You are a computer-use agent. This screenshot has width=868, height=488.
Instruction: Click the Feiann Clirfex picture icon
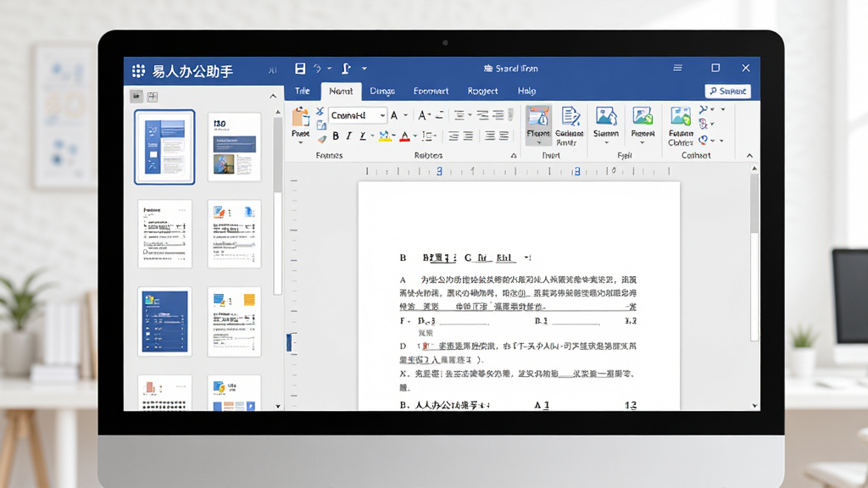pos(681,117)
